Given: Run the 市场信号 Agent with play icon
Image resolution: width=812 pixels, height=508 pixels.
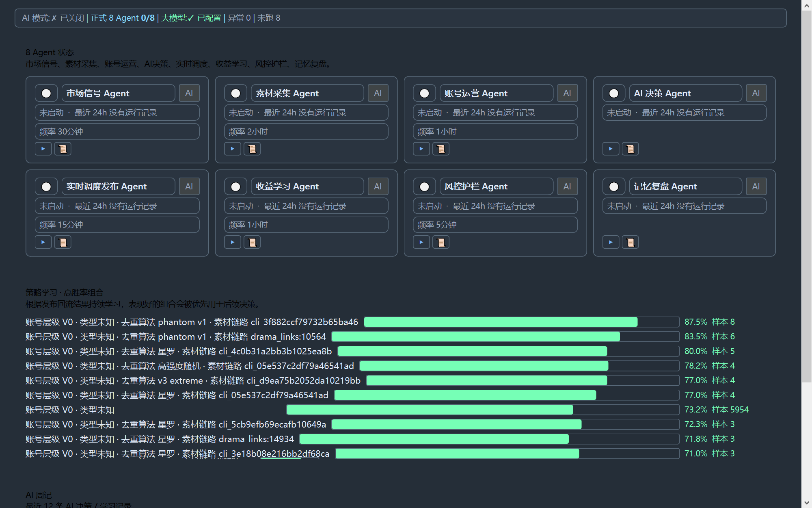Looking at the screenshot, I should click(43, 149).
